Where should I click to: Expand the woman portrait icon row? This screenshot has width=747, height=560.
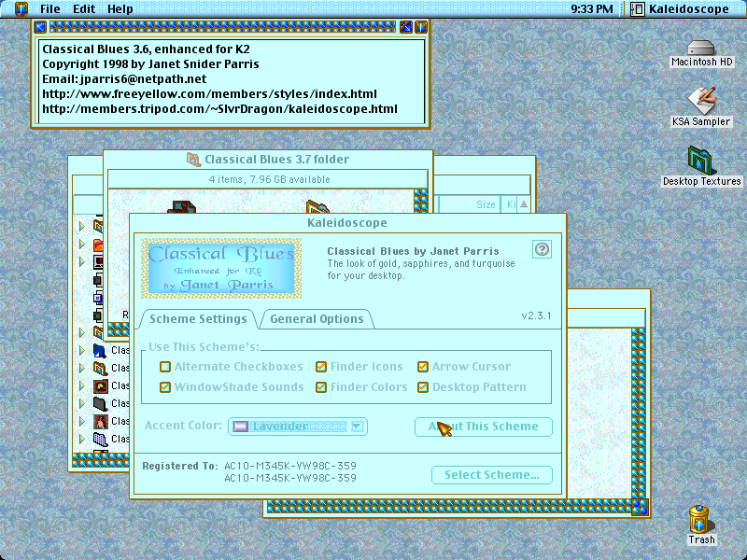coord(82,421)
